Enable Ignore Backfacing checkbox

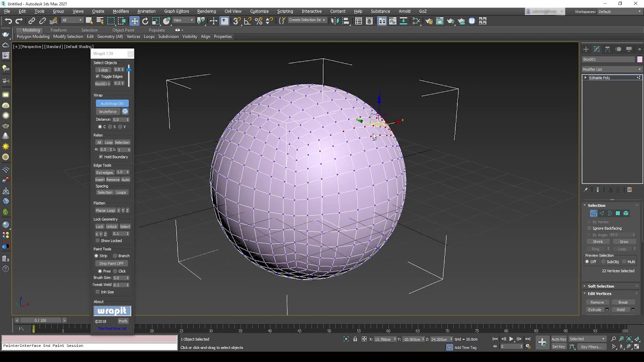click(x=590, y=228)
